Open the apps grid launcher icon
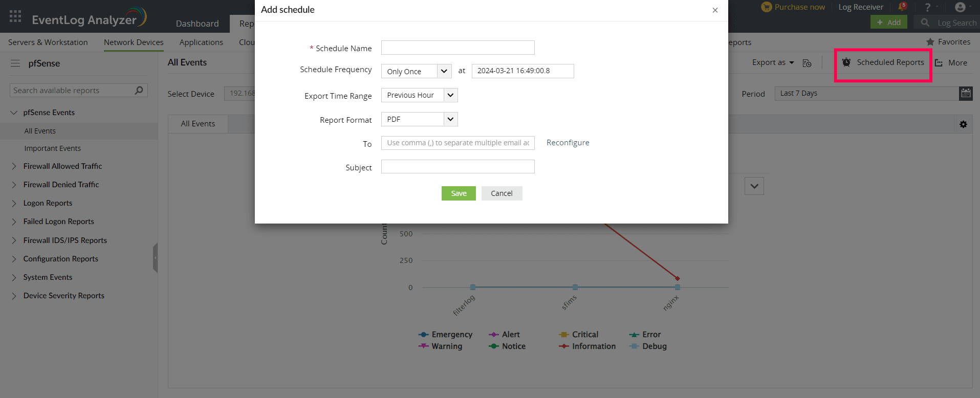The image size is (980, 398). (15, 16)
